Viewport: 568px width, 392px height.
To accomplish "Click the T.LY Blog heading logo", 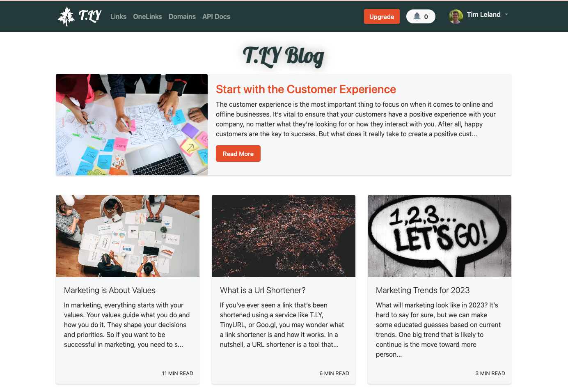I will 284,56.
